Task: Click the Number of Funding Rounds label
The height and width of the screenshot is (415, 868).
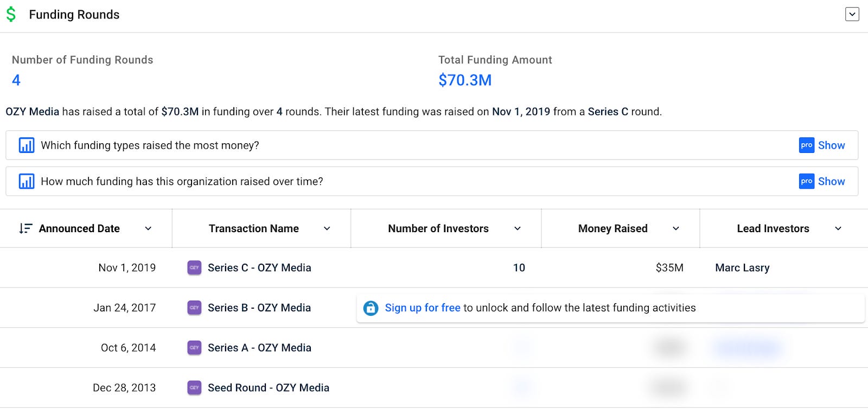Action: pyautogui.click(x=82, y=60)
